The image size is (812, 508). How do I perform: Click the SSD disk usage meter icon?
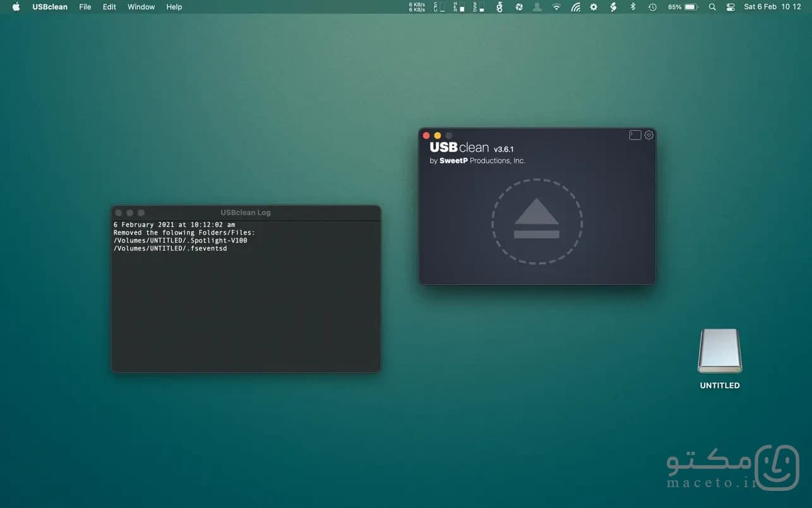pos(479,7)
